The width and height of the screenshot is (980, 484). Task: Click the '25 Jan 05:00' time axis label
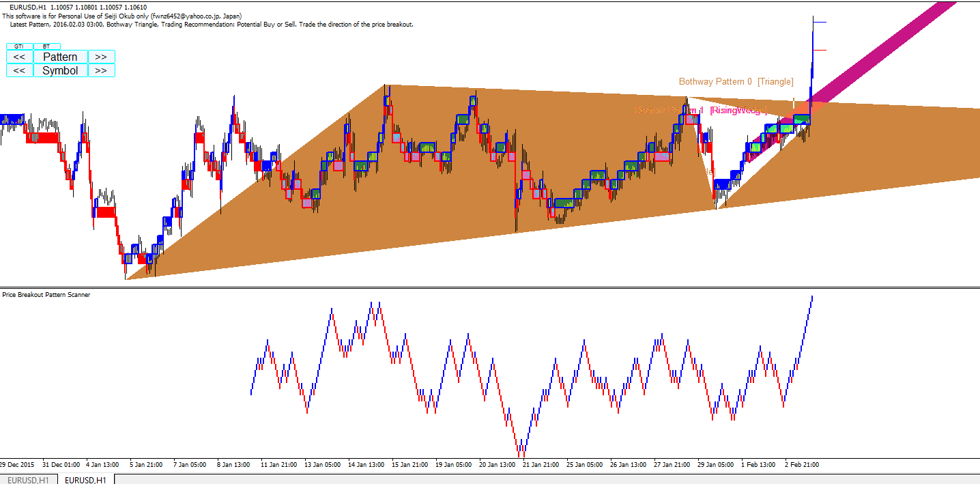pyautogui.click(x=584, y=465)
